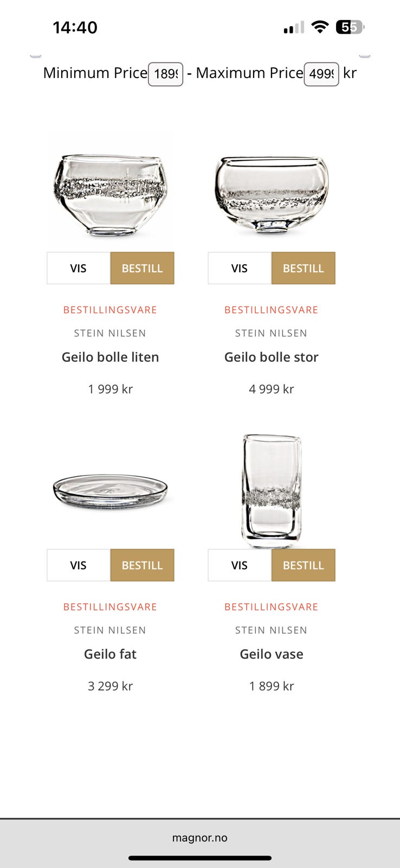Click the Maximum Price field showing 4999
This screenshot has width=400, height=868.
321,73
